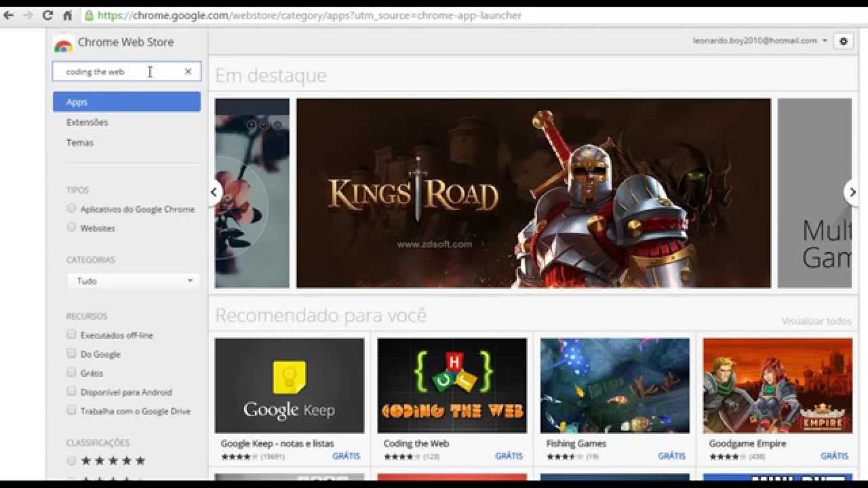The height and width of the screenshot is (488, 868).
Task: Click the Visualizar todos link
Action: pos(816,321)
